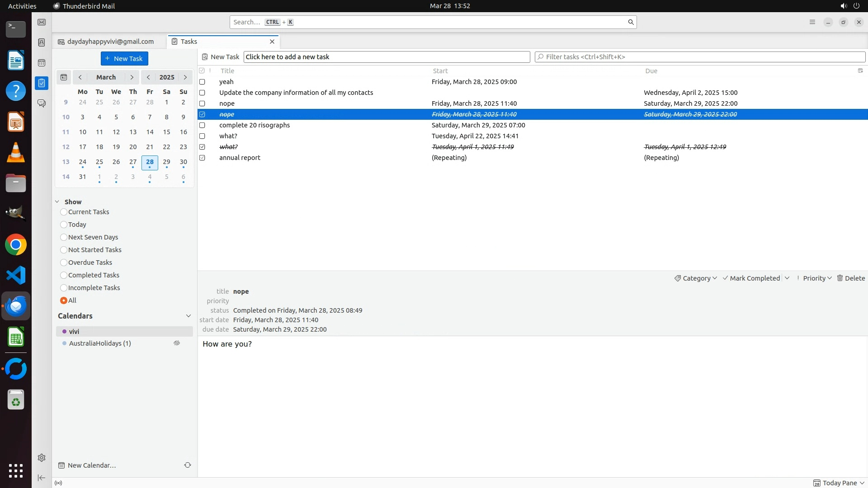Switch to daydayhappyvivi@gmail.com tab
The height and width of the screenshot is (488, 868).
(110, 42)
